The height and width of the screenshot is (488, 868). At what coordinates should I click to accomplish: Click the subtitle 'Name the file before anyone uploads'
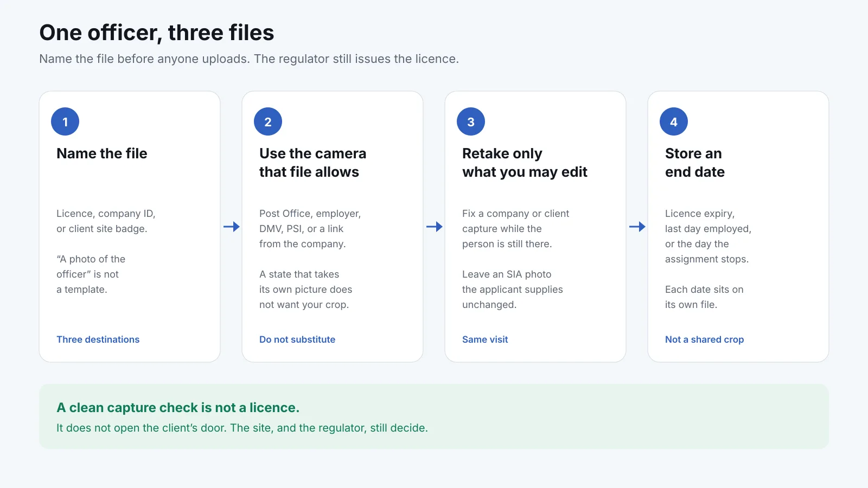(x=249, y=59)
